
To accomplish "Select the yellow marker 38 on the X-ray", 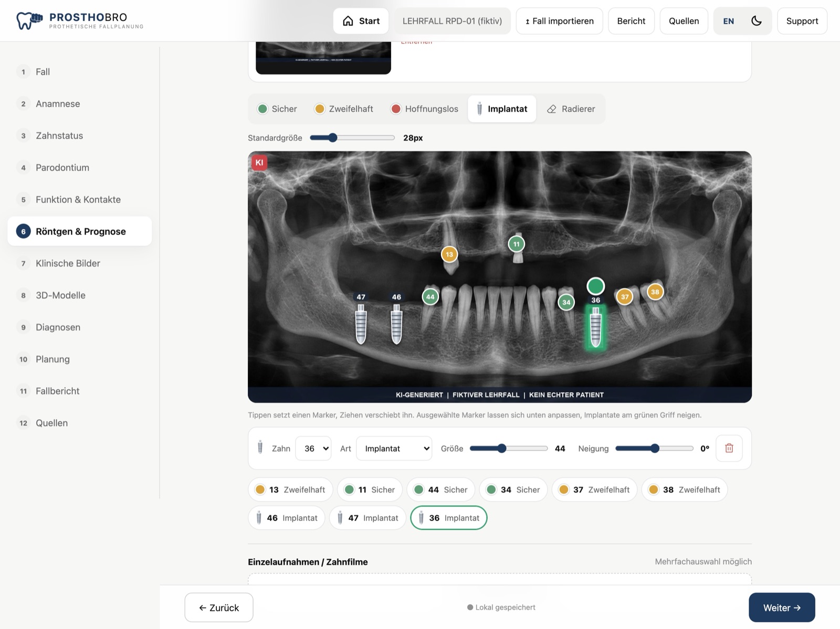I will [x=655, y=292].
